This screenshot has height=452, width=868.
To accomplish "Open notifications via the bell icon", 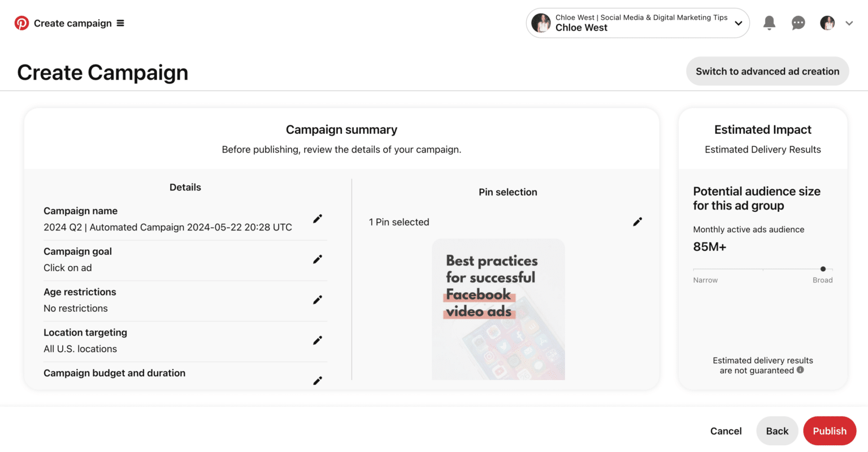I will pos(769,23).
